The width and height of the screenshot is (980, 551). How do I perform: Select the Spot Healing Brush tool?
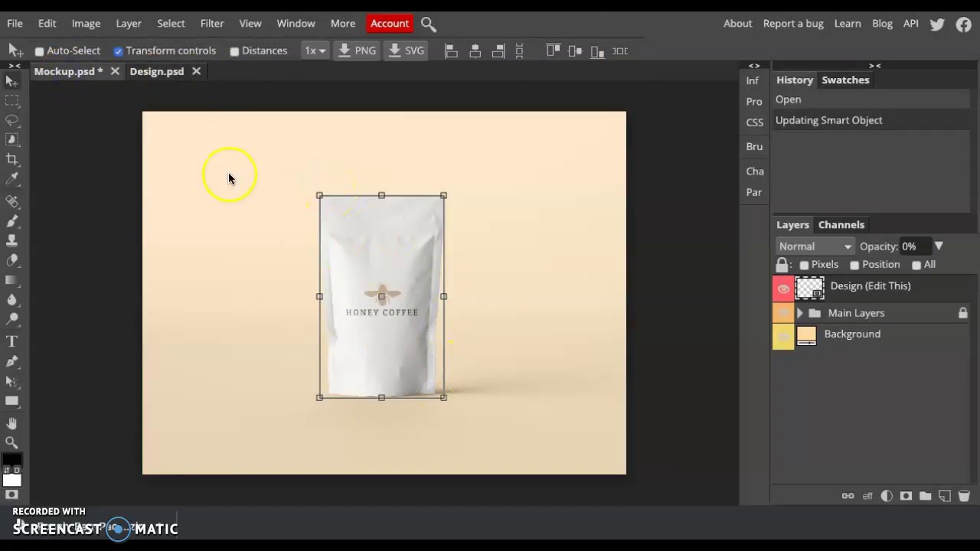pyautogui.click(x=11, y=202)
